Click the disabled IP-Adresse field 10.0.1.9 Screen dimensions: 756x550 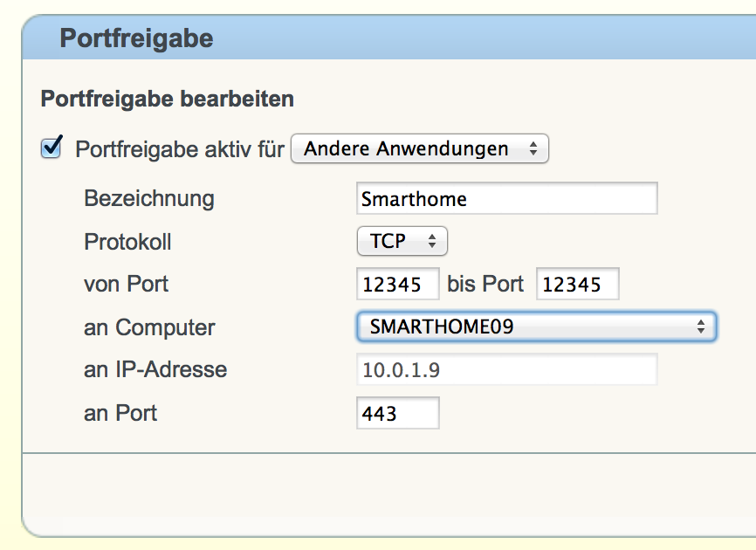[506, 369]
